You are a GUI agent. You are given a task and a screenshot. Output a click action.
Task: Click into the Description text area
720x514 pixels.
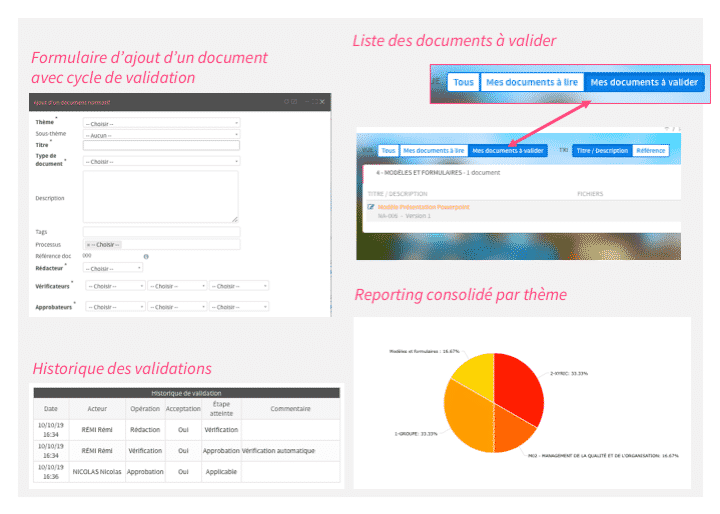point(161,197)
